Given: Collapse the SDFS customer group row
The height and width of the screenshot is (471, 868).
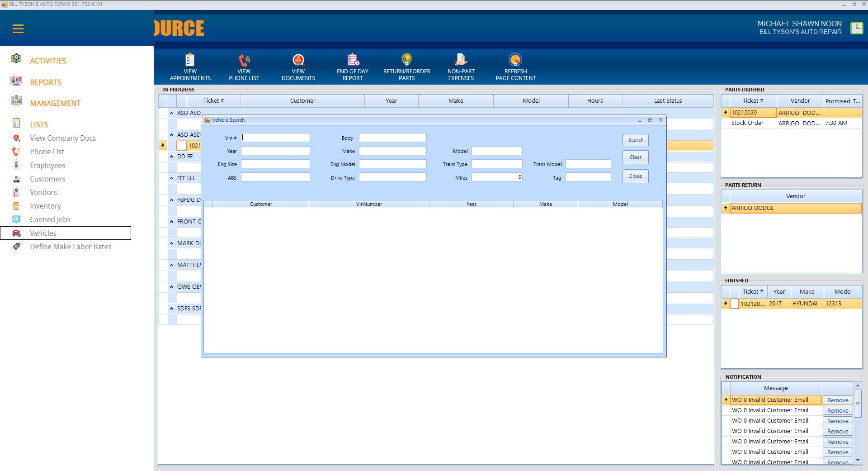Looking at the screenshot, I should [171, 309].
